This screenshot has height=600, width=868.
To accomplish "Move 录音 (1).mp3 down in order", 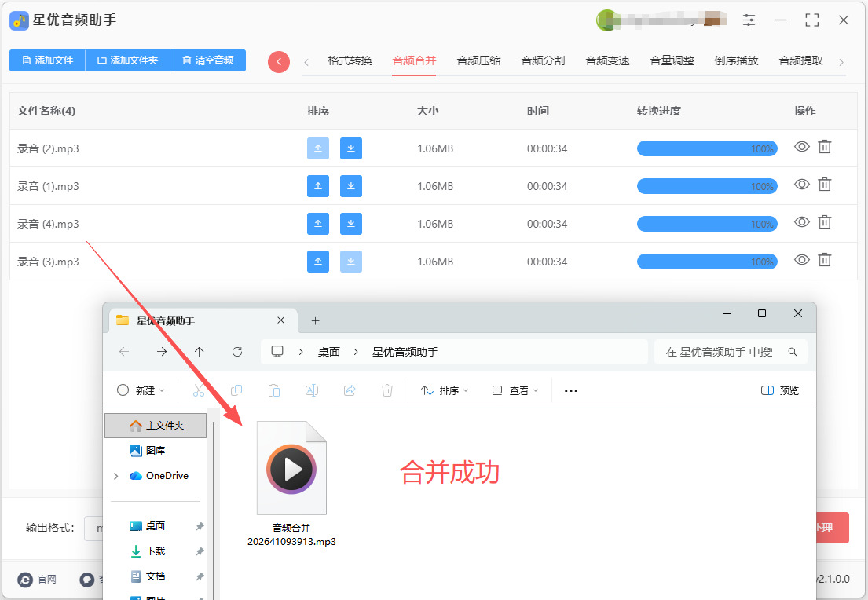I will click(x=351, y=186).
